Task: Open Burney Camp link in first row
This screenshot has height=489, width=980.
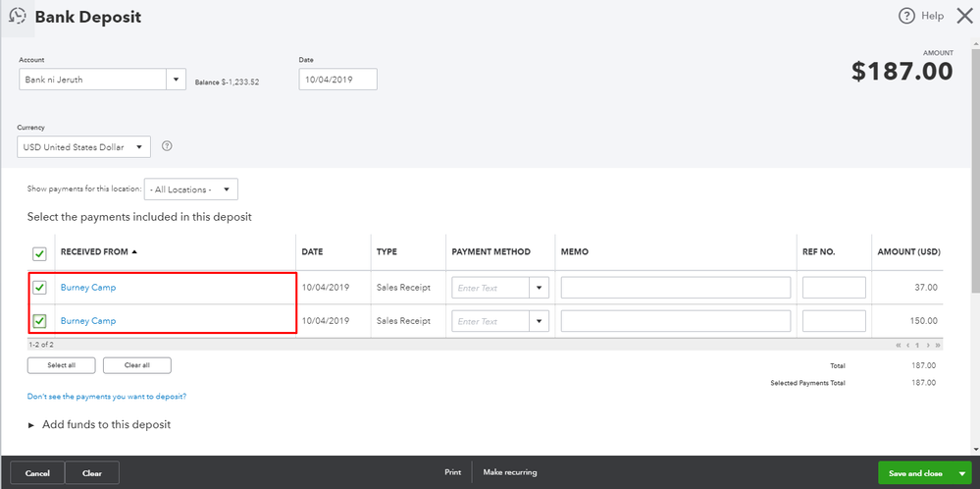Action: [x=88, y=288]
